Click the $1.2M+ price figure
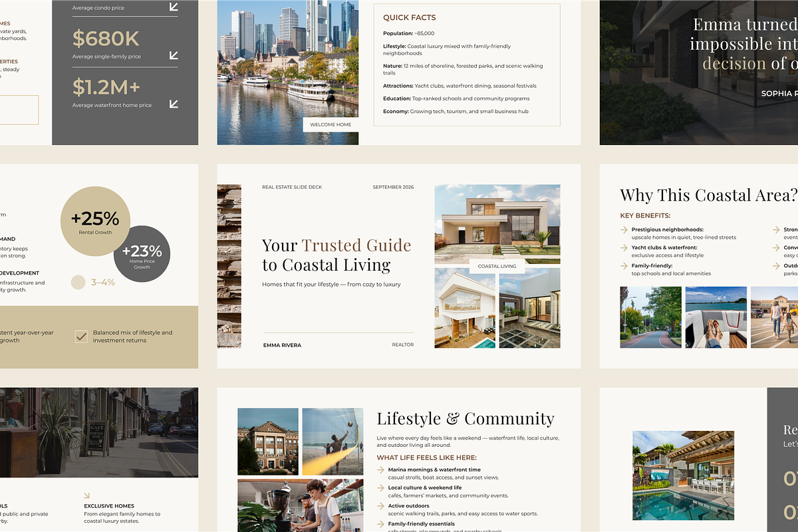The image size is (798, 532). pos(106,87)
